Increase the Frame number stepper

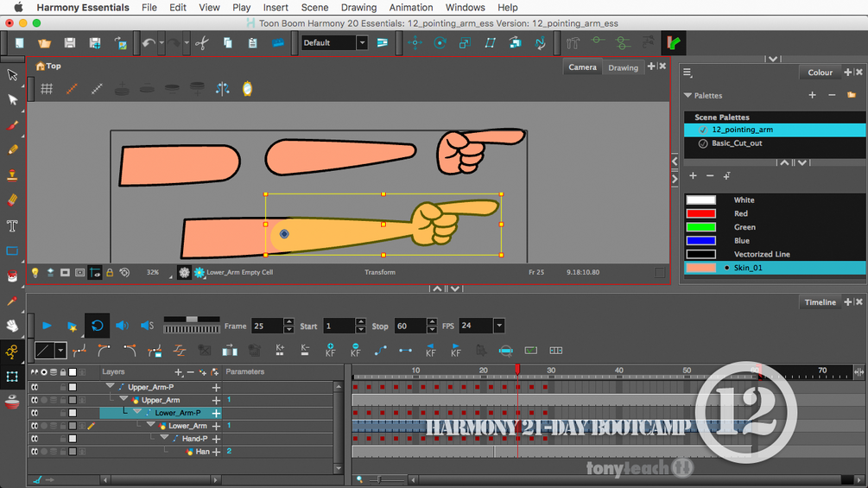coord(288,321)
